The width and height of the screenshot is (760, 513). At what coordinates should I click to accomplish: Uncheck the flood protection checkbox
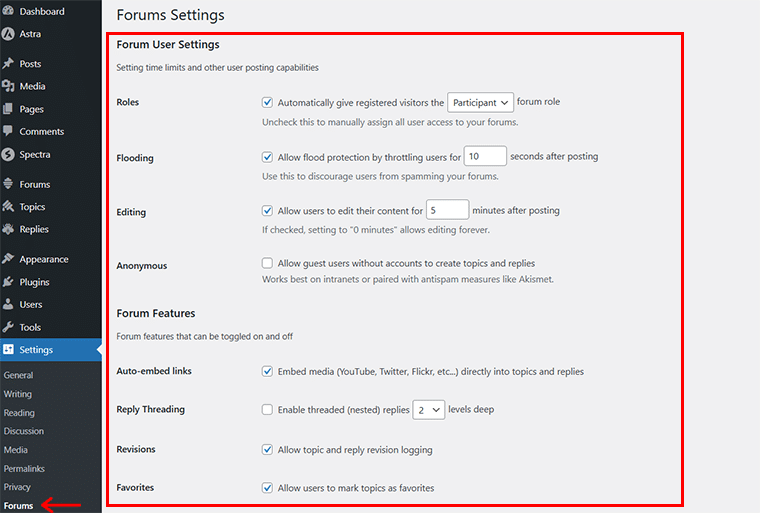267,157
